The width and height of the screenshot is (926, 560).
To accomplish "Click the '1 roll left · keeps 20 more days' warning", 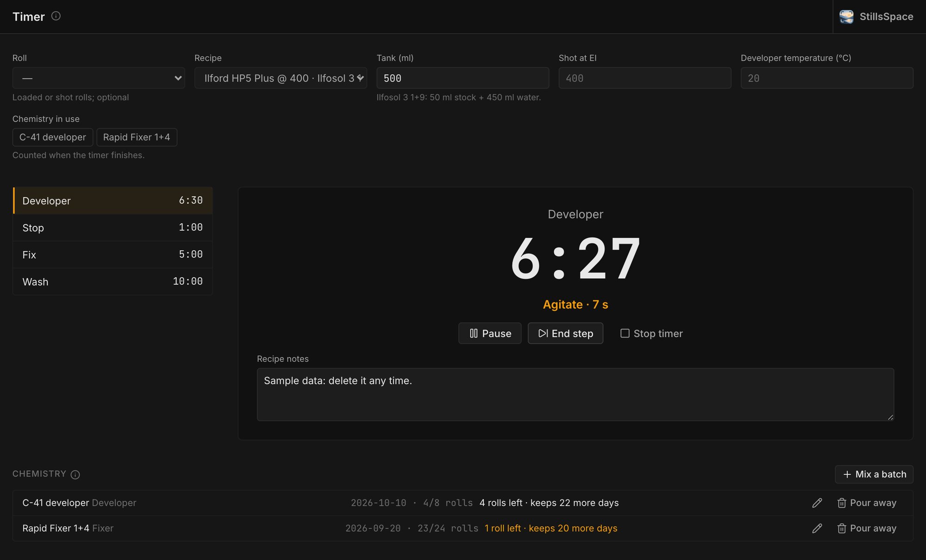I will (551, 529).
